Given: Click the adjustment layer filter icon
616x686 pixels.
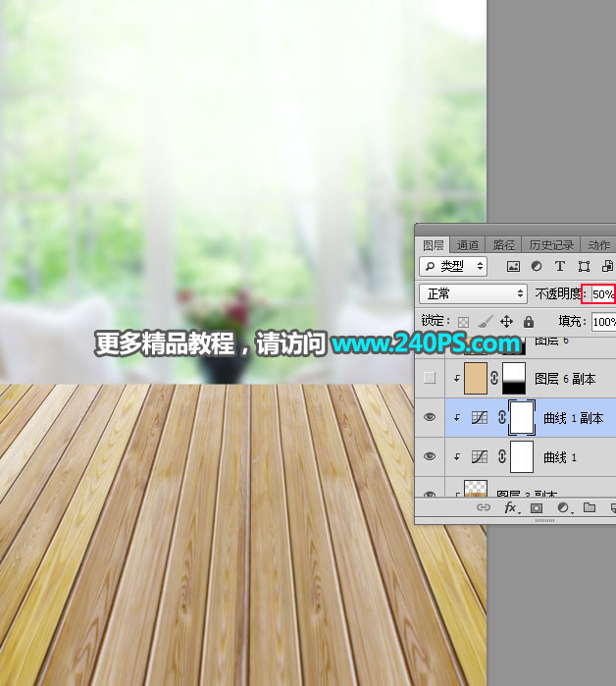Looking at the screenshot, I should [537, 266].
